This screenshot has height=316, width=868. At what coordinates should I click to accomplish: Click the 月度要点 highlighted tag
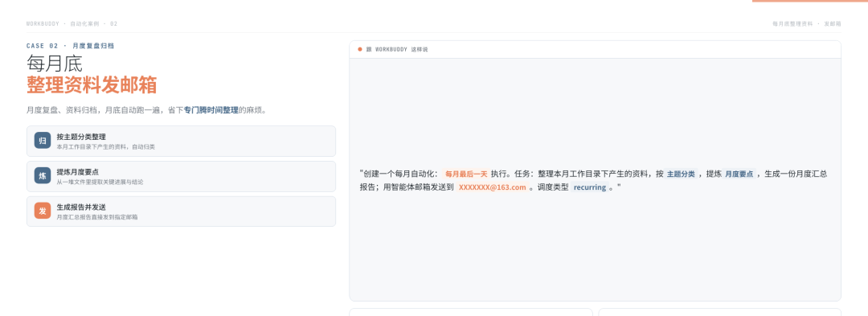739,174
